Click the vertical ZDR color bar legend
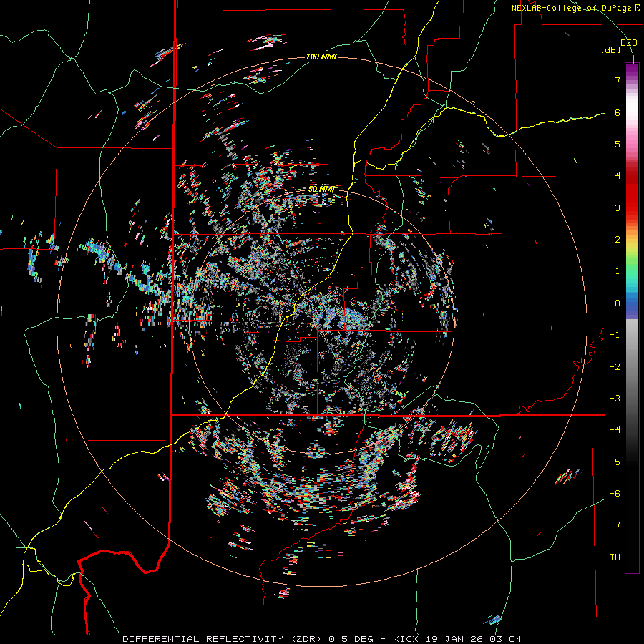This screenshot has height=644, width=644. coord(632,318)
